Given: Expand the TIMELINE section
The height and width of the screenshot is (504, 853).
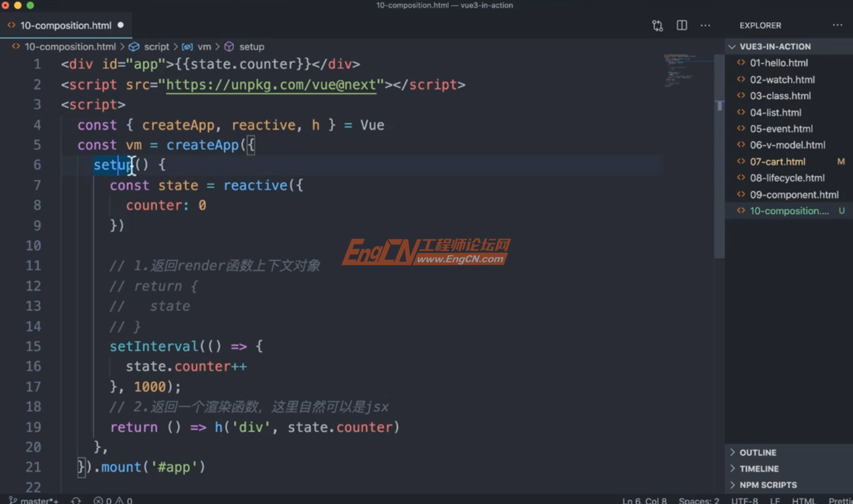Looking at the screenshot, I should (x=758, y=468).
